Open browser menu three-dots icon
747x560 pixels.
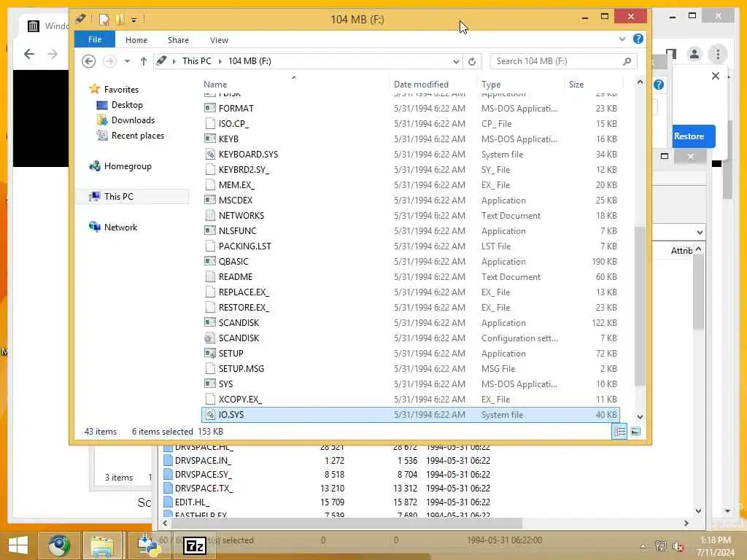pyautogui.click(x=718, y=54)
